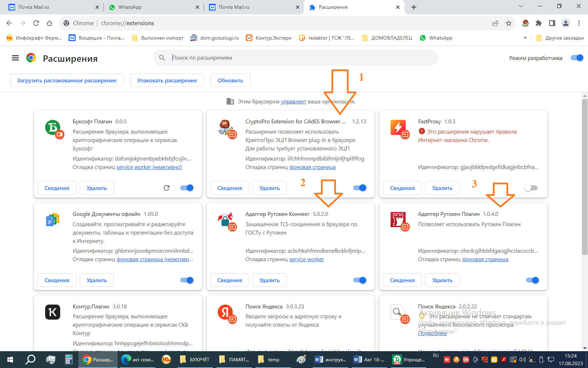The width and height of the screenshot is (588, 368).
Task: Open the tab search dropdown arrow
Action: click(x=521, y=6)
